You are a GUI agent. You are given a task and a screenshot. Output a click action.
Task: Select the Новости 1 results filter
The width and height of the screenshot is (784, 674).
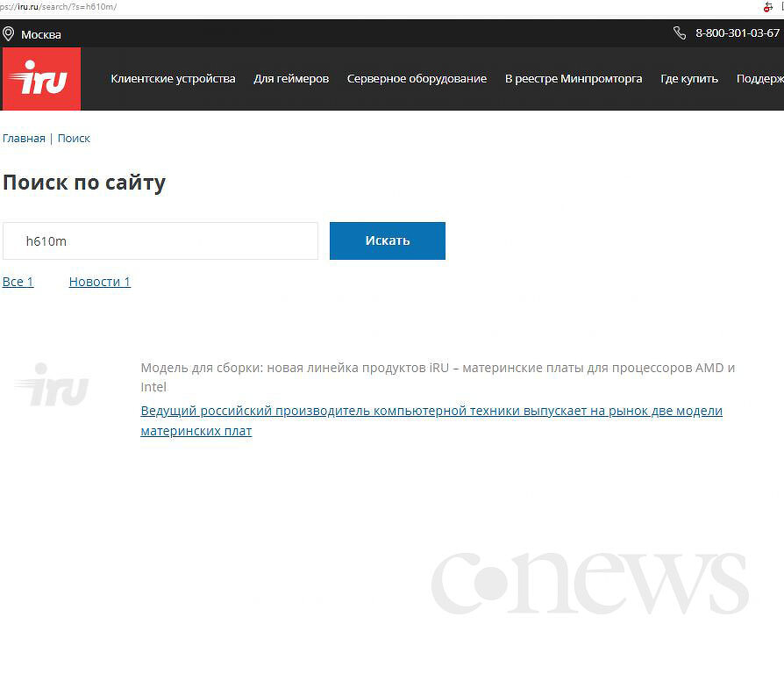coord(100,282)
